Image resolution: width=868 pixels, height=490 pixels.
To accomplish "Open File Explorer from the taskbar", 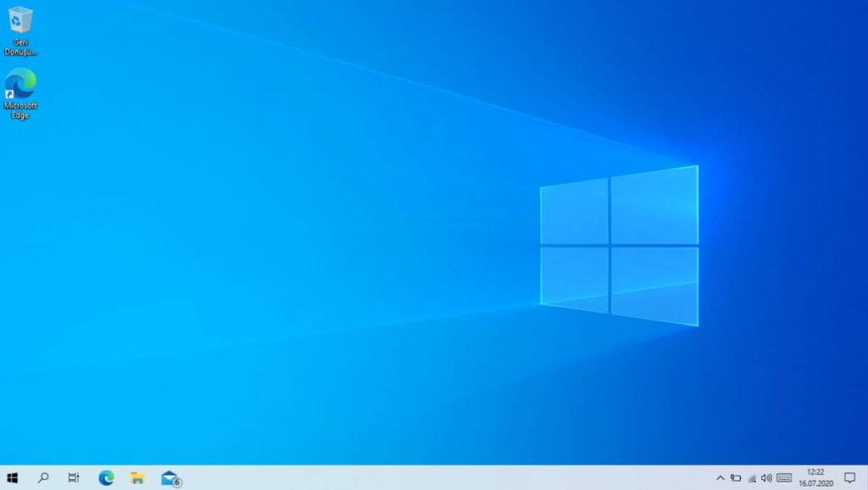I will pos(136,478).
